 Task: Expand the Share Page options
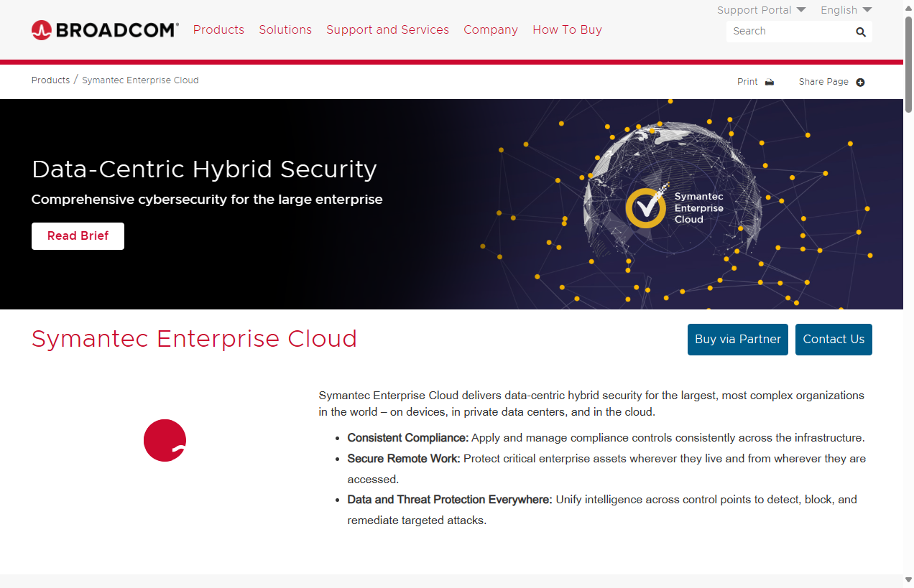(823, 82)
